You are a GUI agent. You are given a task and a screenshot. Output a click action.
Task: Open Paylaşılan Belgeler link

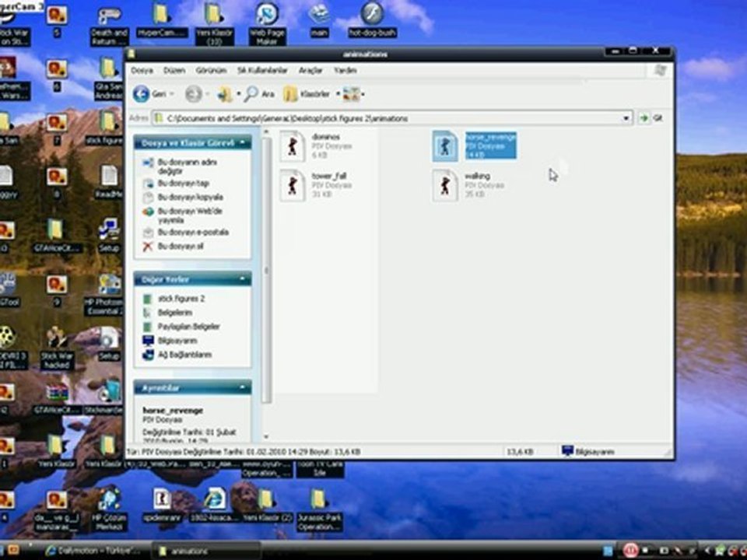[188, 327]
